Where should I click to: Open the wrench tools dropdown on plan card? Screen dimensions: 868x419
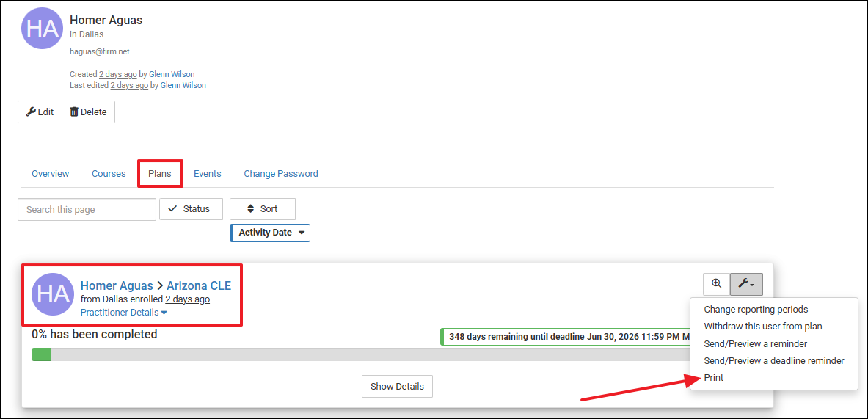(746, 284)
